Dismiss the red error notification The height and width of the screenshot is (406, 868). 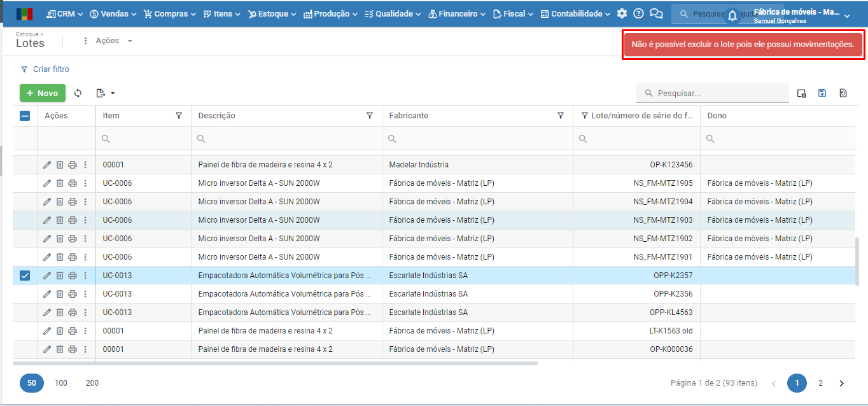point(743,45)
